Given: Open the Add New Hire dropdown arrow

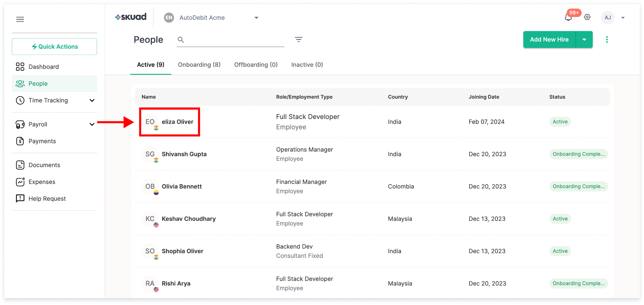Looking at the screenshot, I should click(584, 40).
